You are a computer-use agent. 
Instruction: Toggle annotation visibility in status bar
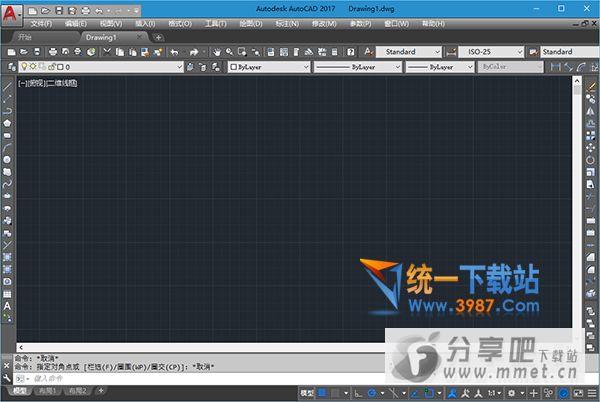[453, 393]
